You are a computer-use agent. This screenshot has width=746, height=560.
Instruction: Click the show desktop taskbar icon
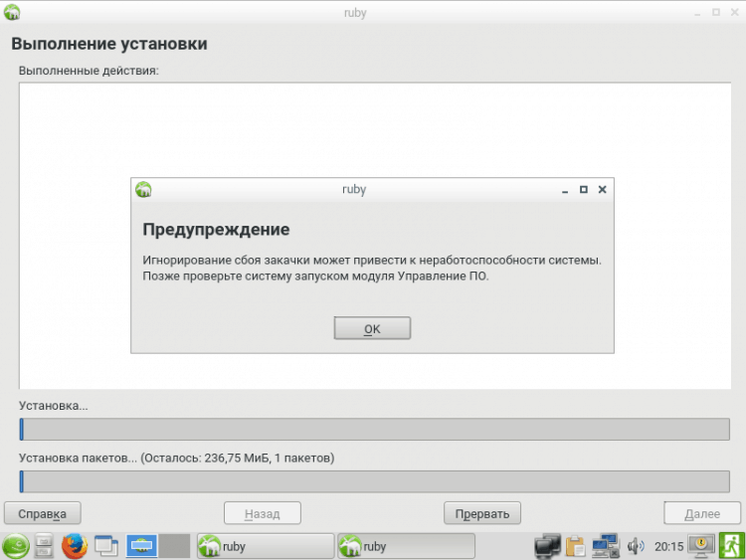click(x=141, y=546)
